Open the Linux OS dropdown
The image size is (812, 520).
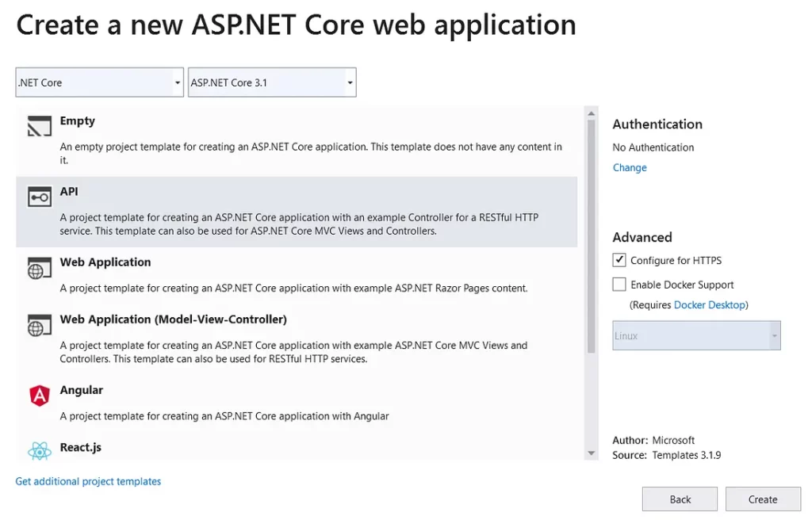click(696, 335)
